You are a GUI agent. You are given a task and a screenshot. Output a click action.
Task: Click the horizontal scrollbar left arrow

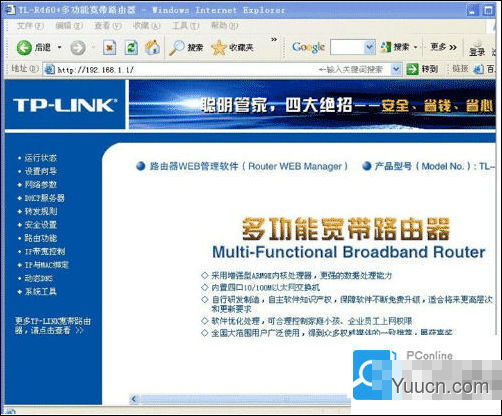(x=134, y=399)
